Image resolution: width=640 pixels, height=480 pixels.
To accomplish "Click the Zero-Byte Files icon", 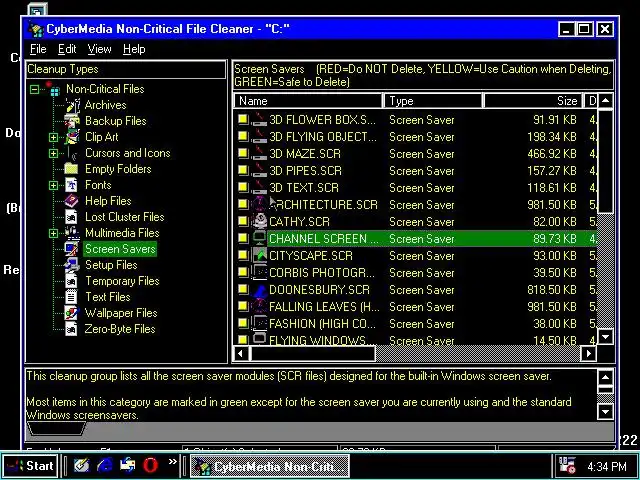I will click(71, 329).
